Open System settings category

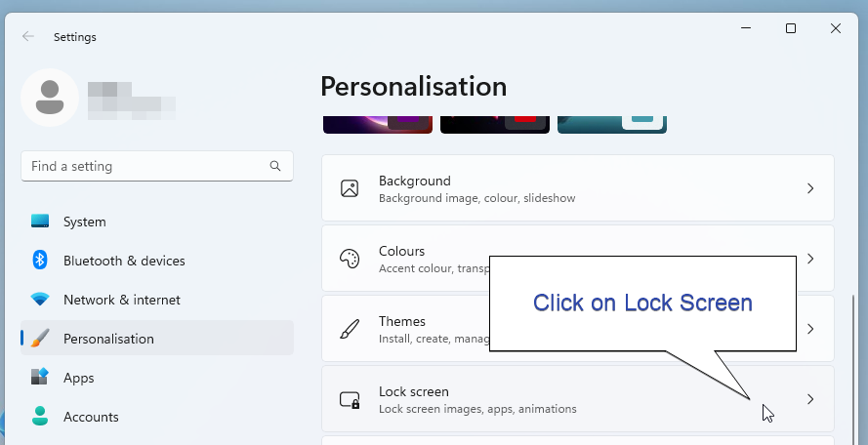157,222
